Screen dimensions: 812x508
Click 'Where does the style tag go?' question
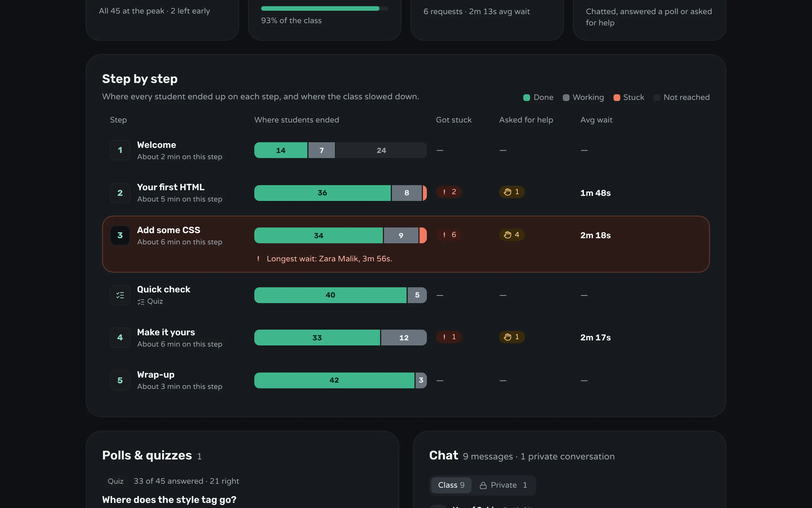169,500
